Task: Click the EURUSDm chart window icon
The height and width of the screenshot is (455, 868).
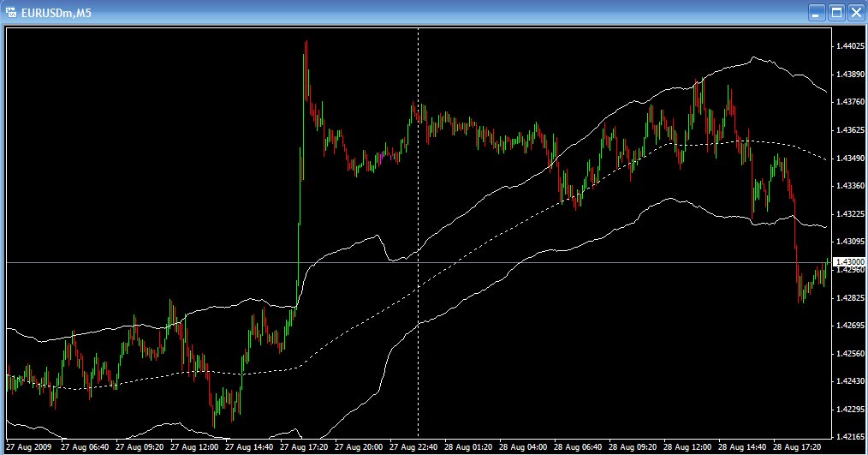Action: pyautogui.click(x=10, y=12)
